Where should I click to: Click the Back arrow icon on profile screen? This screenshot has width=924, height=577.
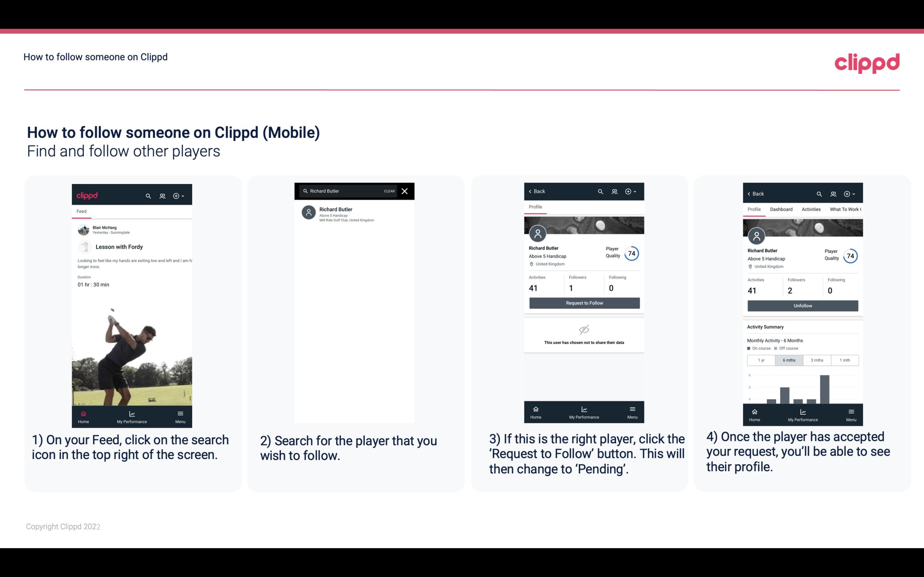tap(532, 191)
